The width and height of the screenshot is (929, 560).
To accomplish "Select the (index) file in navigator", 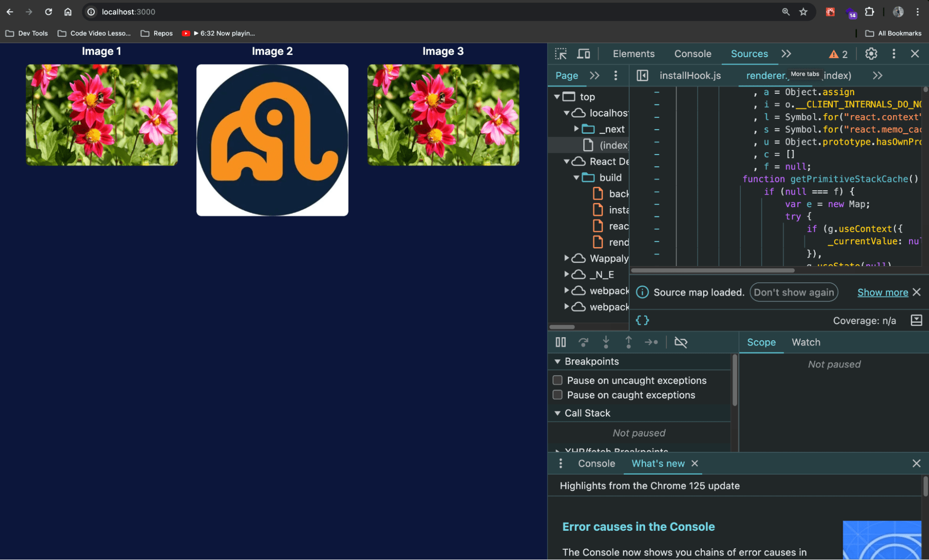I will [x=606, y=145].
